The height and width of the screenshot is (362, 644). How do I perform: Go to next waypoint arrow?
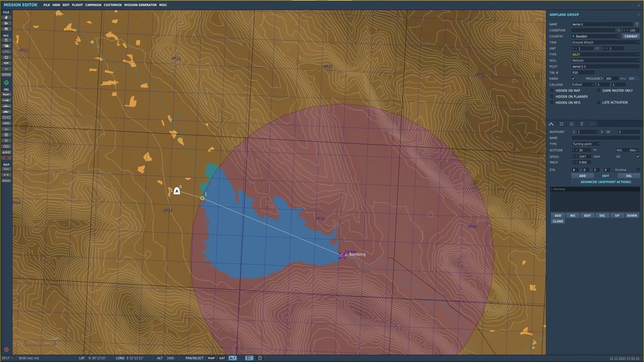click(x=601, y=132)
